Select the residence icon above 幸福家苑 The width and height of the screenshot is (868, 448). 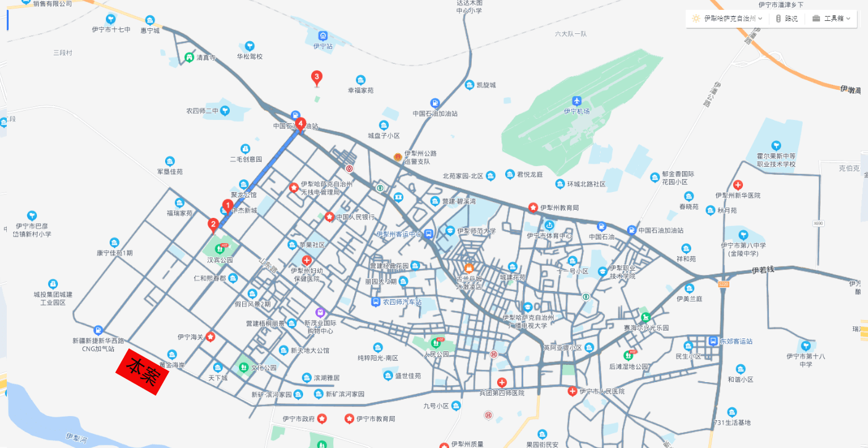(360, 80)
